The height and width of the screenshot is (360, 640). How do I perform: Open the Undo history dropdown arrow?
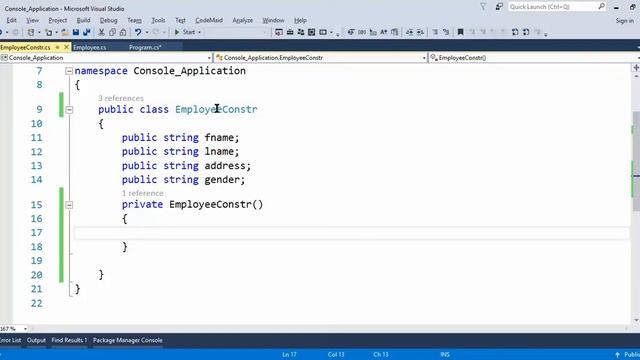(x=147, y=32)
